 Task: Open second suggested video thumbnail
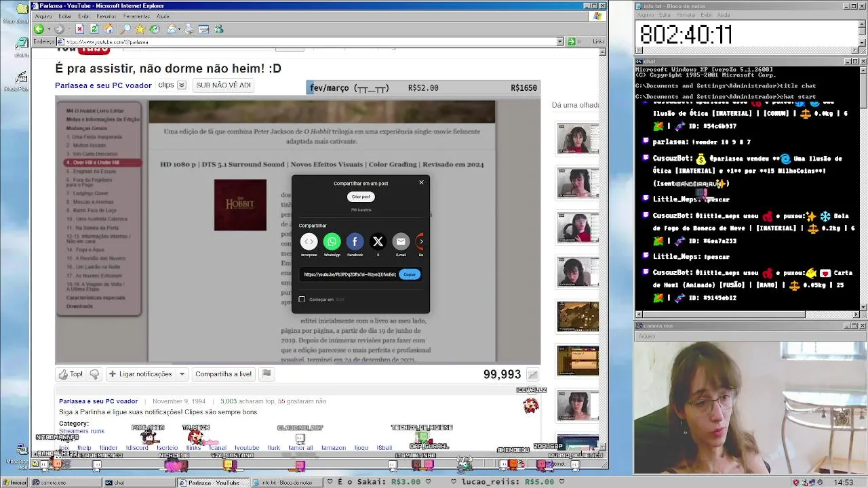[x=578, y=182]
